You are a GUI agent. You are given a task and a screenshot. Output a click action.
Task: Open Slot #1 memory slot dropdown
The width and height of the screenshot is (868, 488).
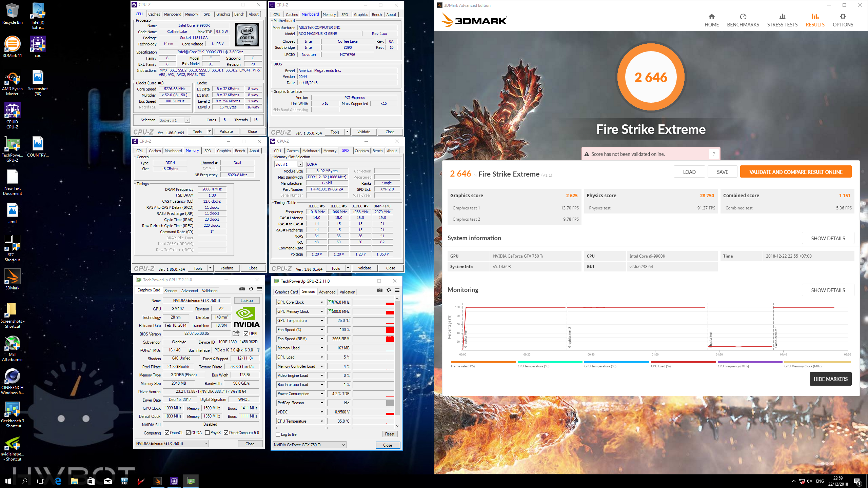click(x=289, y=164)
